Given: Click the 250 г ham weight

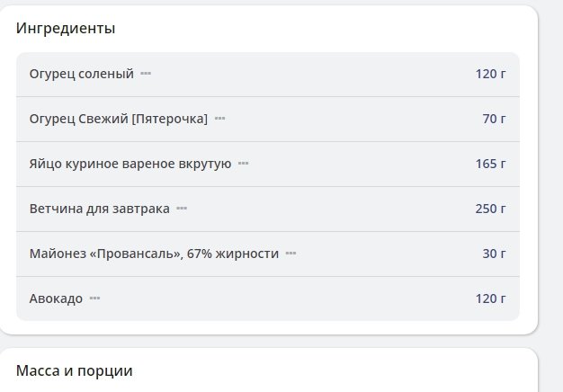Looking at the screenshot, I should [x=490, y=209].
